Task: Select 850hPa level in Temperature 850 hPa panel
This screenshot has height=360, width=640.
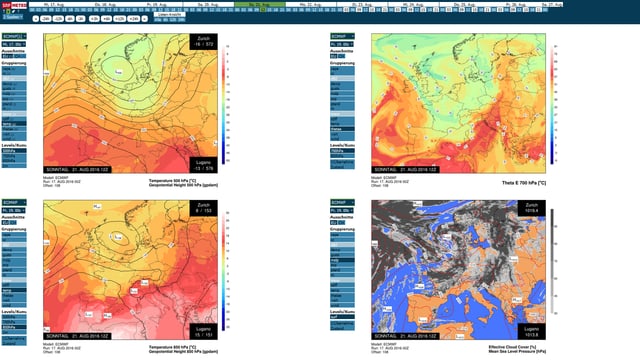Action: [x=14, y=327]
